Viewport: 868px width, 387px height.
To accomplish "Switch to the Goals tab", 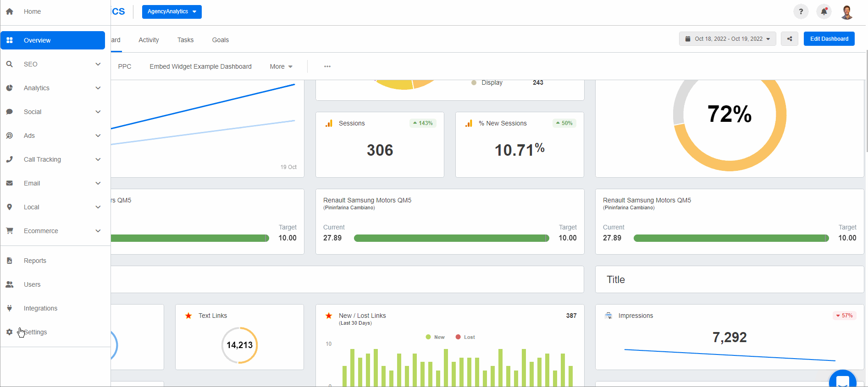I will 220,40.
